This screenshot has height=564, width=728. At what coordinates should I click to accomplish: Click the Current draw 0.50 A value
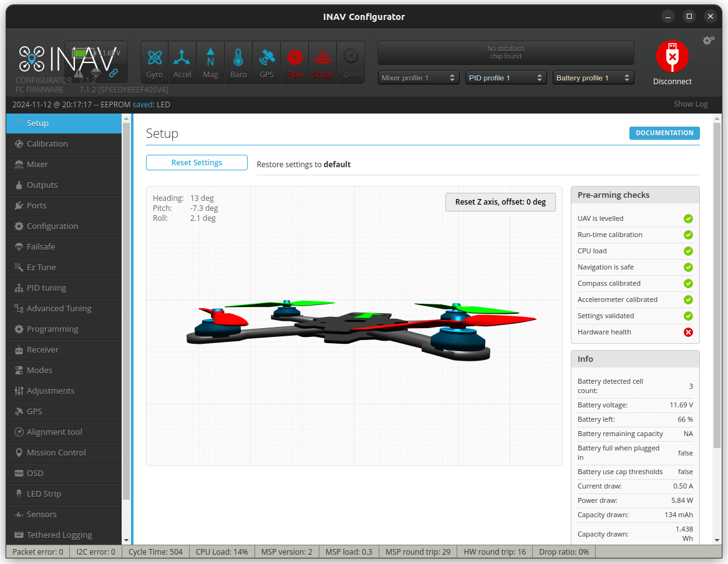coord(683,487)
